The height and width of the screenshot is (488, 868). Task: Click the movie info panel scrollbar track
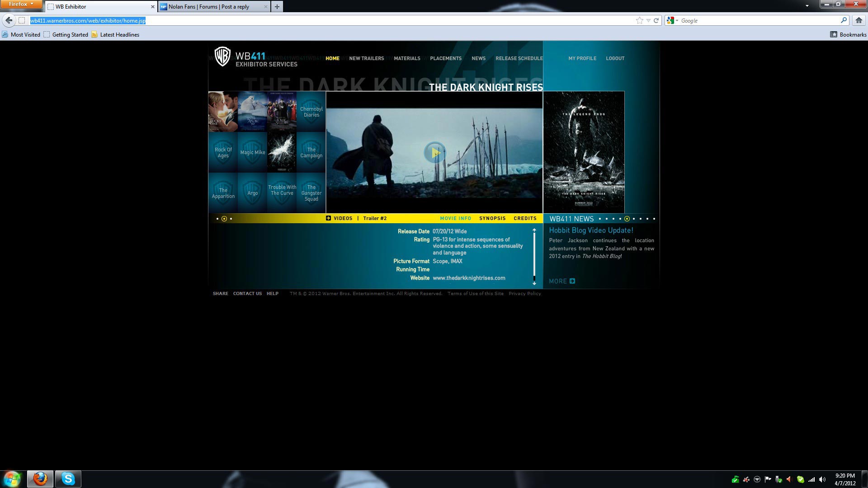(534, 256)
